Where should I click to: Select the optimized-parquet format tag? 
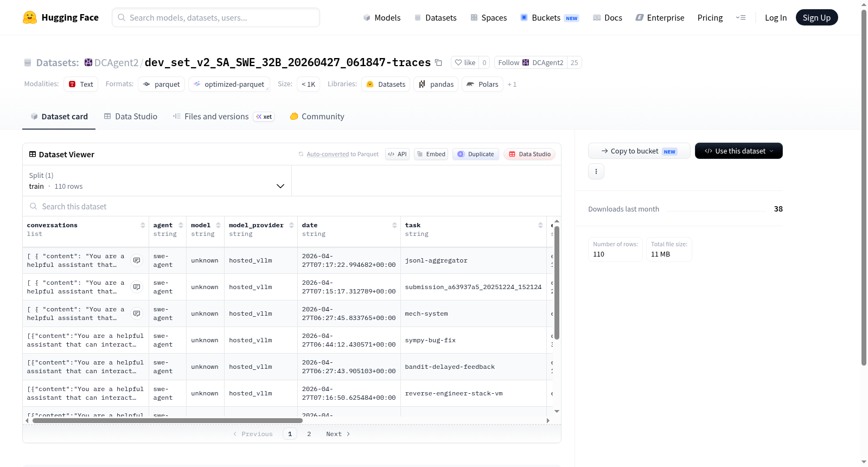[229, 84]
